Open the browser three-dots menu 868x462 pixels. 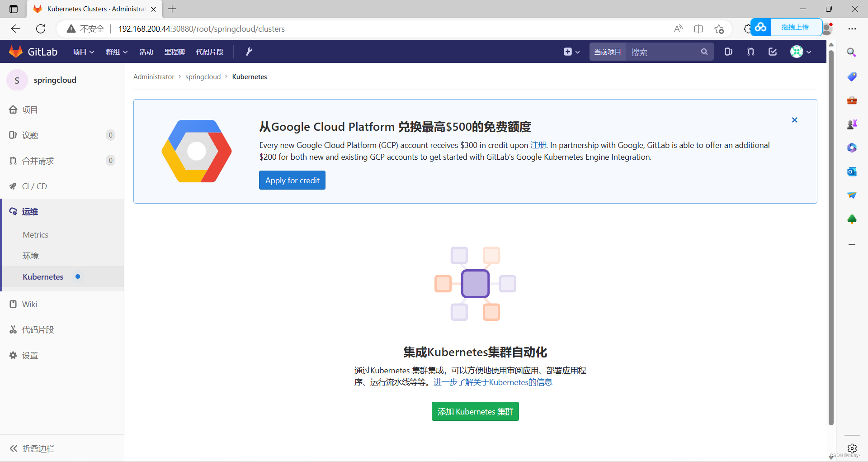[x=852, y=29]
